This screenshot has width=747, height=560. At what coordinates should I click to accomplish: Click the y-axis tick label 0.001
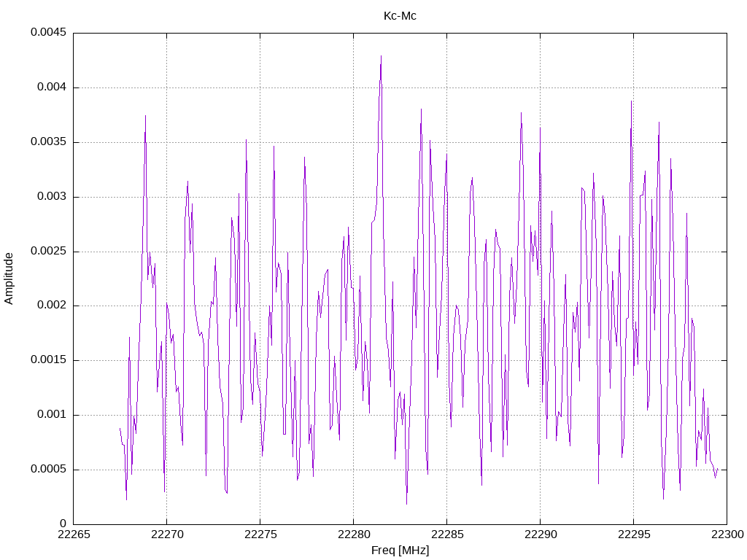coord(52,414)
